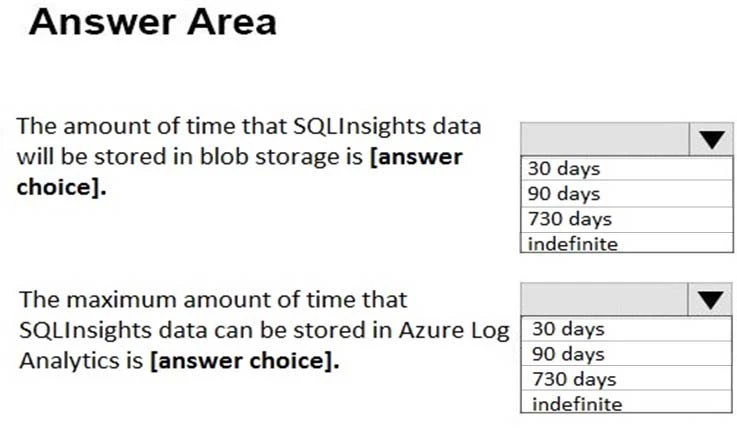Click the bold [answer choice] in the Log Analytics statement

tap(244, 361)
